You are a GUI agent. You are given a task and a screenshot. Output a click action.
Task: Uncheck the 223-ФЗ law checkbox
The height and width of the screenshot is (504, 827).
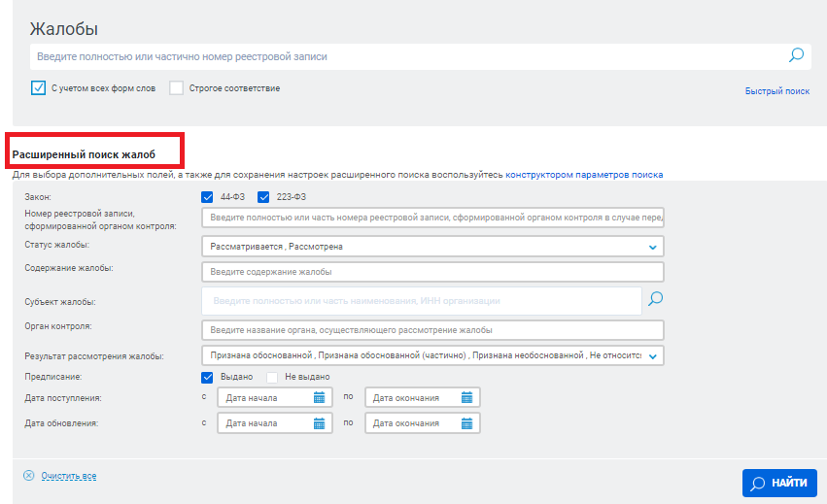pyautogui.click(x=263, y=198)
